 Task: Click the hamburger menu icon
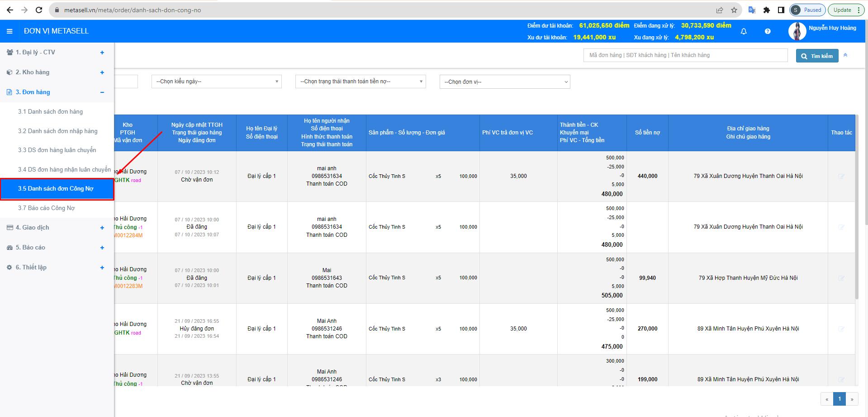coord(9,31)
